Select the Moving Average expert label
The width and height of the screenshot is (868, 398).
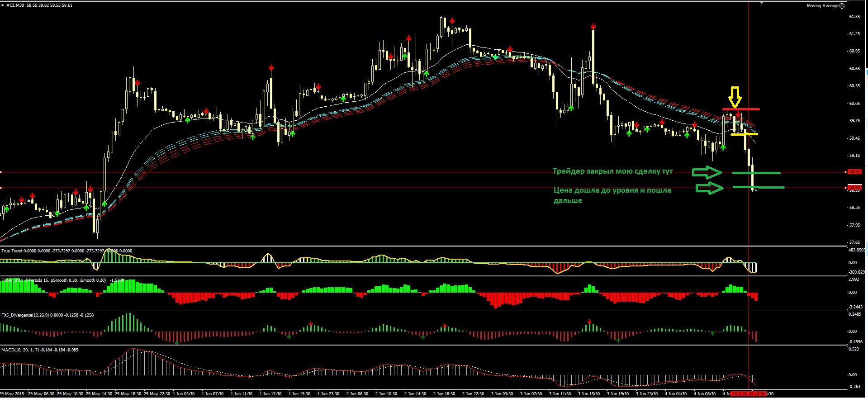click(x=823, y=6)
